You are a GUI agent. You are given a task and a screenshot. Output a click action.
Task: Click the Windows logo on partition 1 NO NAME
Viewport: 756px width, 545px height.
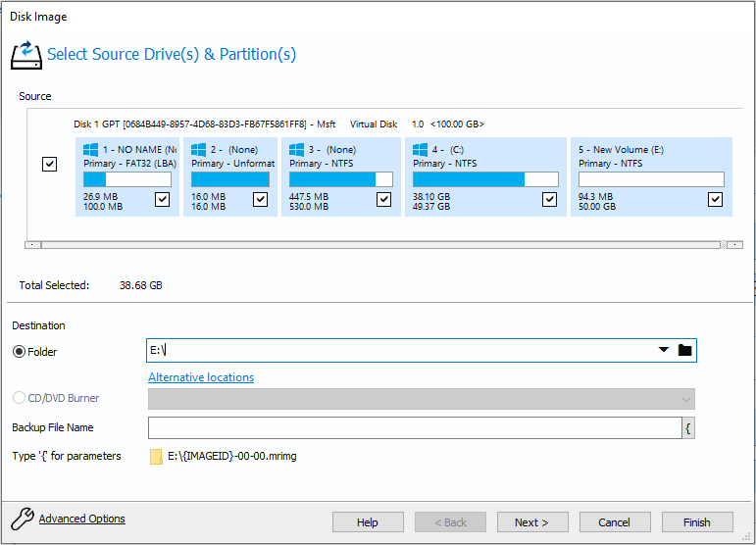point(91,150)
